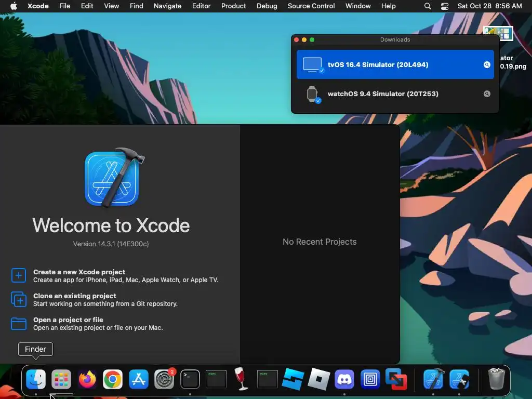Click Clone an existing project
The height and width of the screenshot is (399, 532).
click(75, 296)
